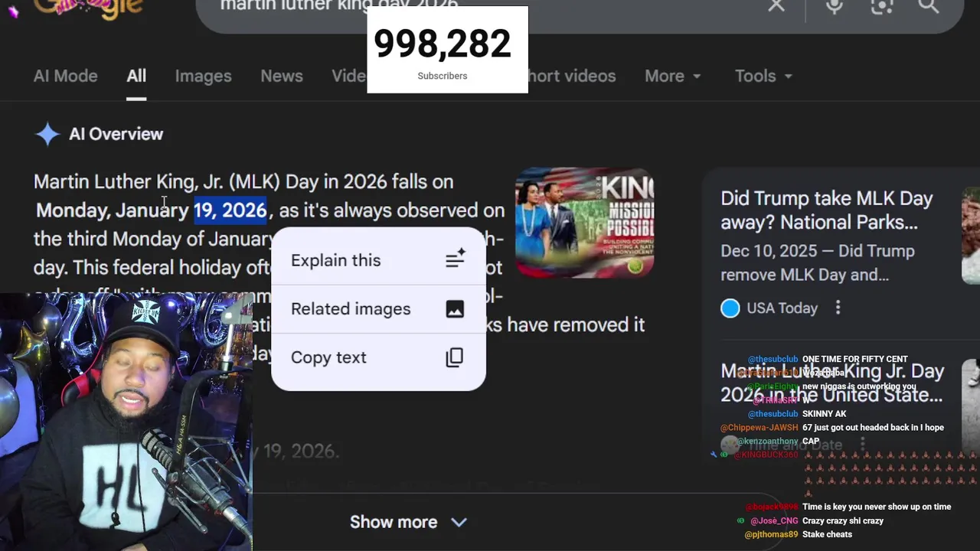Click the 'Monday, January' bold text
This screenshot has width=980, height=551.
tap(113, 210)
